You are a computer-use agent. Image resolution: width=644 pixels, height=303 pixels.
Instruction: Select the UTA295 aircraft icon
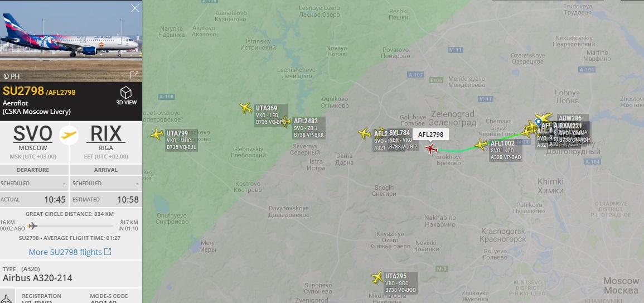377,277
